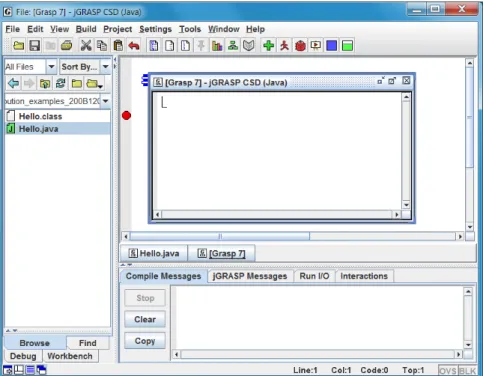Image resolution: width=483 pixels, height=376 pixels.
Task: Click the Print icon in main toolbar
Action: coord(67,45)
